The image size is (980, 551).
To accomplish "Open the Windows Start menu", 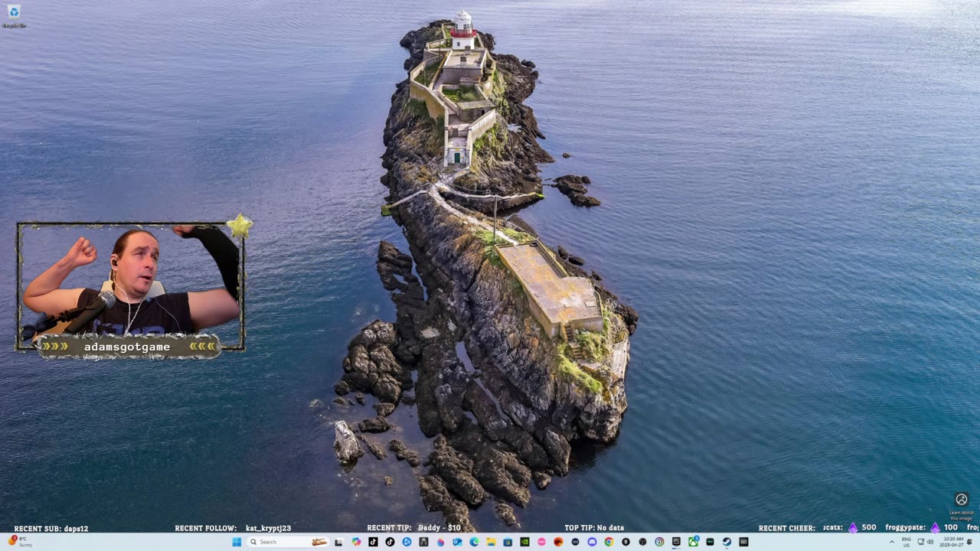I will pos(237,542).
